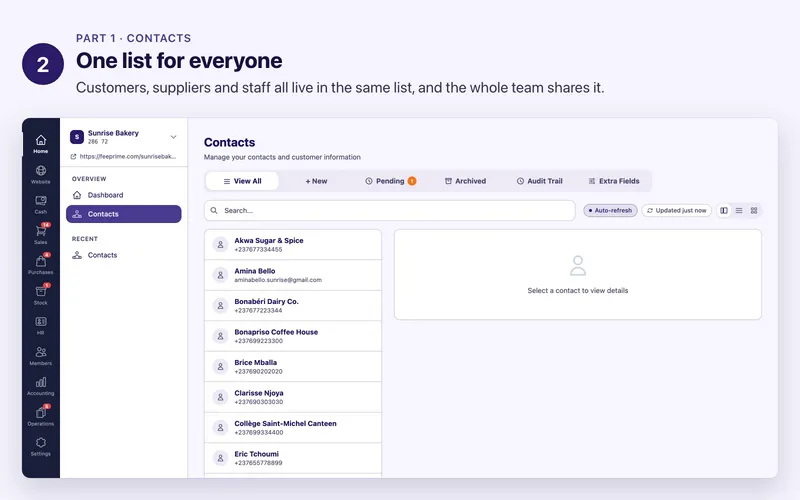Click avatar icon of Eric Tchoumi

[220, 458]
